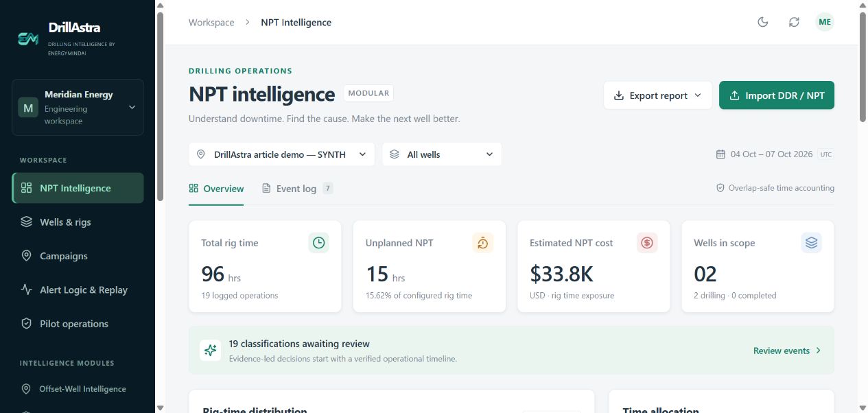868x413 pixels.
Task: Click the 2 drilling · 0 completed text
Action: pyautogui.click(x=736, y=296)
